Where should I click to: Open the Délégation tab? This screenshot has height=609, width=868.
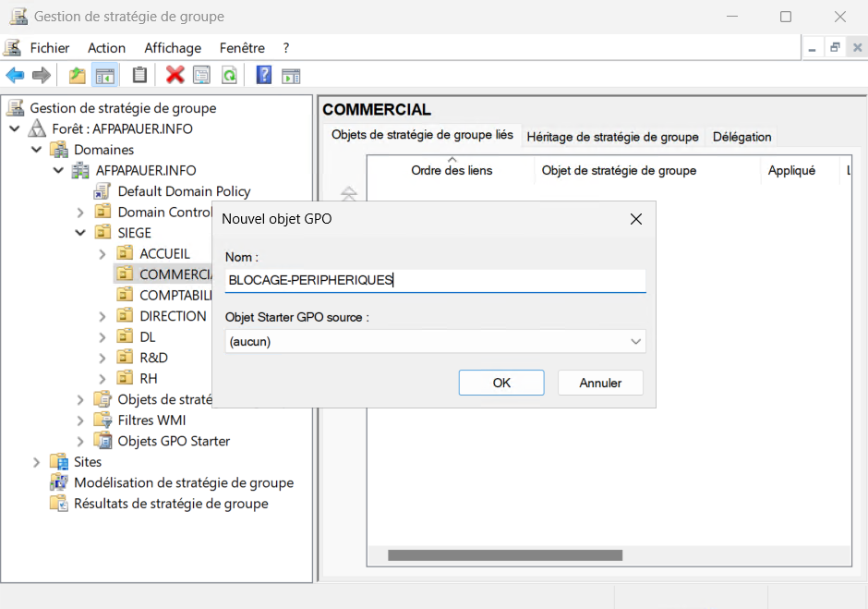(x=741, y=137)
